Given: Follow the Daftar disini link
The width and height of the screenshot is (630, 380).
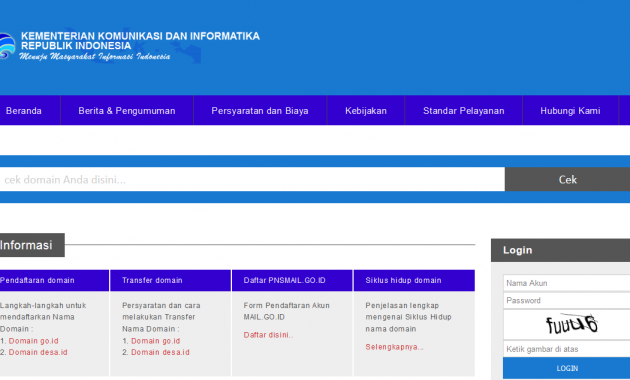Looking at the screenshot, I should coord(268,335).
